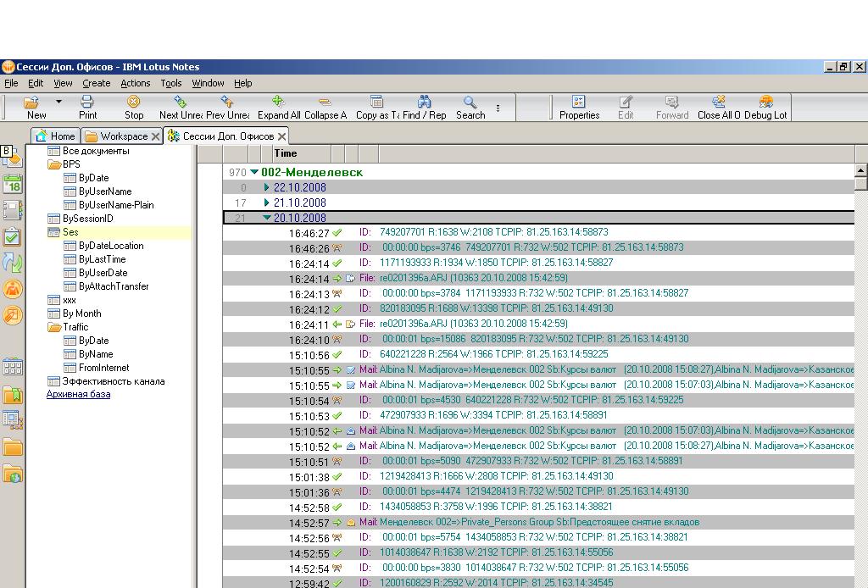Select ByAttachTransfer view in navigator
Screen dimensions: 868x588
click(x=114, y=286)
